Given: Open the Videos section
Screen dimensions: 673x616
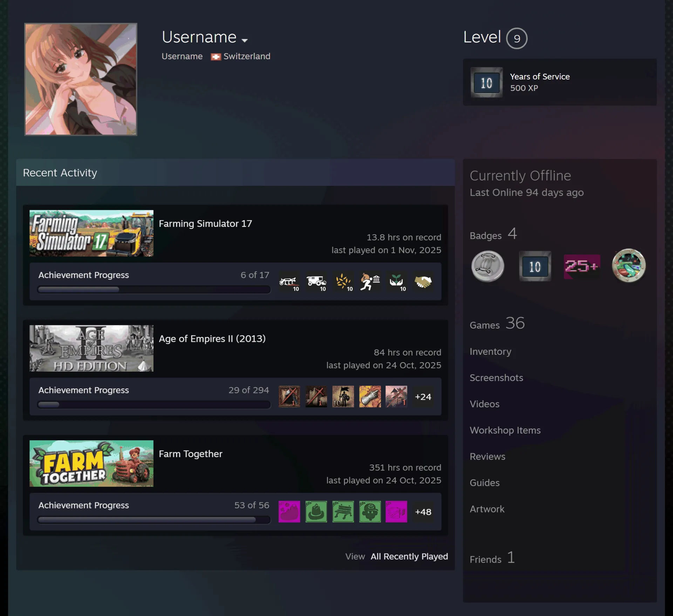Looking at the screenshot, I should [x=484, y=404].
